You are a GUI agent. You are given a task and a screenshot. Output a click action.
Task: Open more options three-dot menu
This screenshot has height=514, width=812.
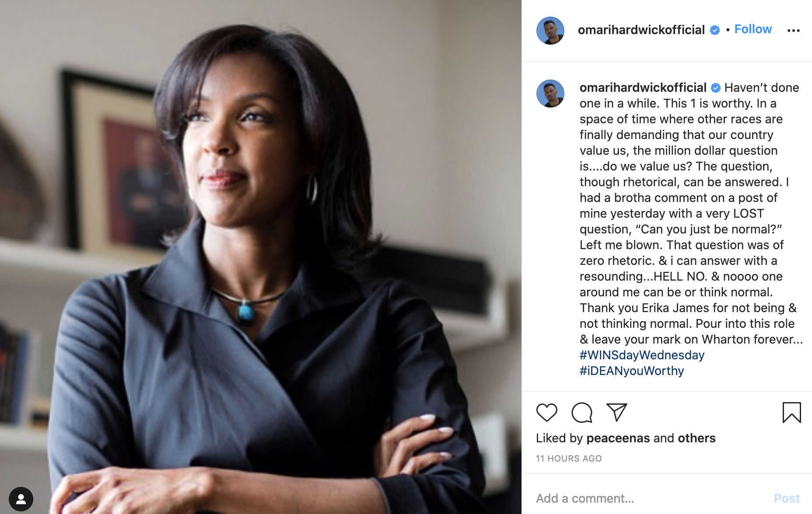coord(793,30)
